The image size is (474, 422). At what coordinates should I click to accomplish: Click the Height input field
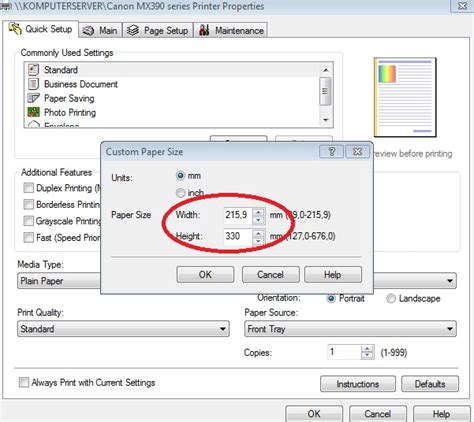(238, 236)
